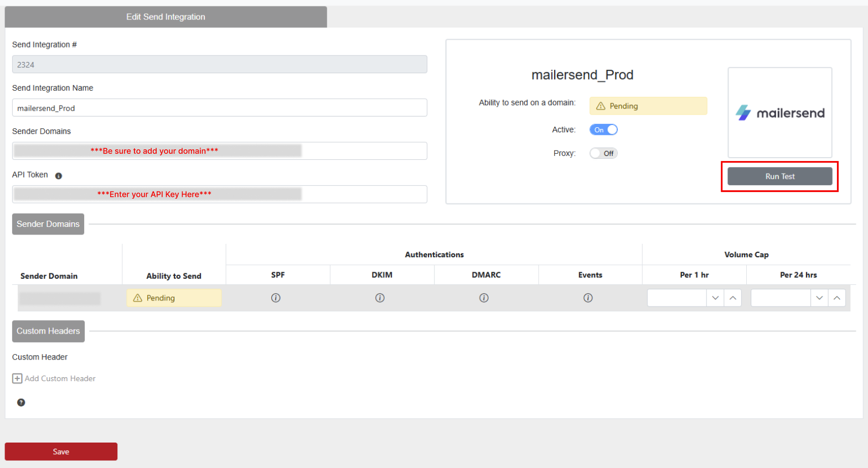The width and height of the screenshot is (868, 468).
Task: Click the Events info icon
Action: click(x=588, y=298)
